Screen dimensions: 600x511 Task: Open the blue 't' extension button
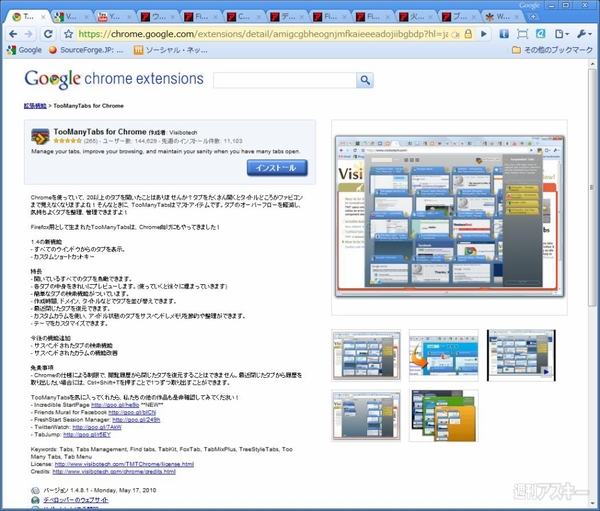(x=504, y=34)
